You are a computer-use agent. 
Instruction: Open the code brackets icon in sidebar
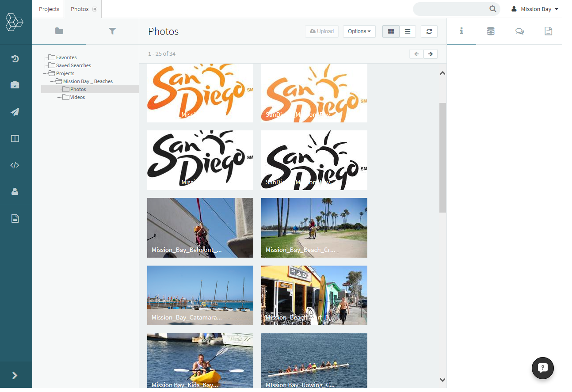(15, 165)
